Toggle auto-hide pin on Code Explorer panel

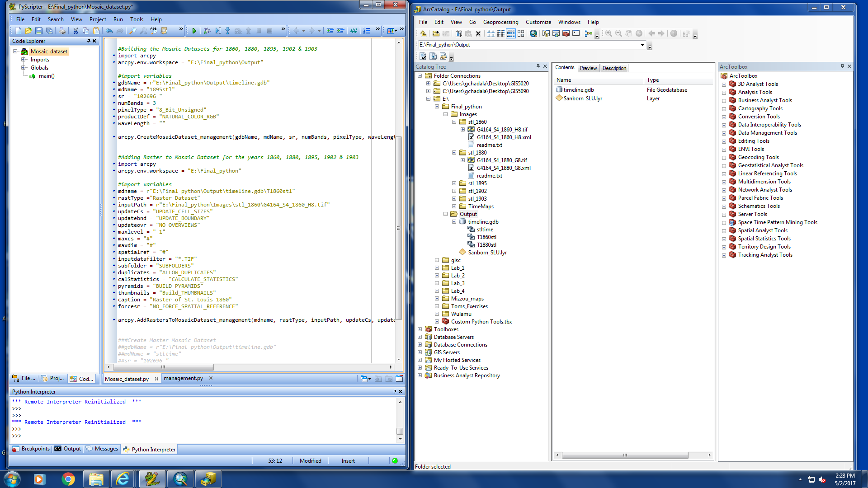click(x=89, y=41)
